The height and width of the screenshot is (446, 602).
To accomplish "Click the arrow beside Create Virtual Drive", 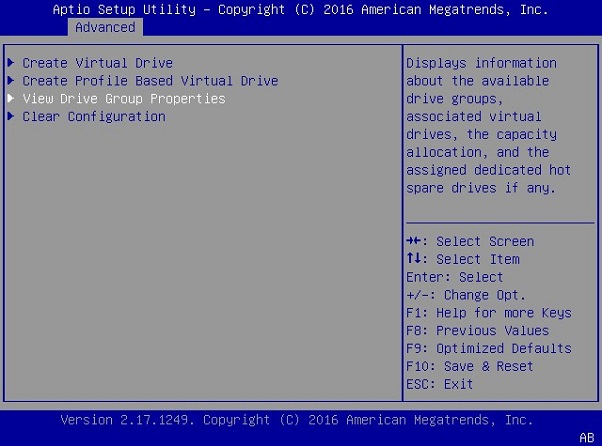I will coord(11,63).
